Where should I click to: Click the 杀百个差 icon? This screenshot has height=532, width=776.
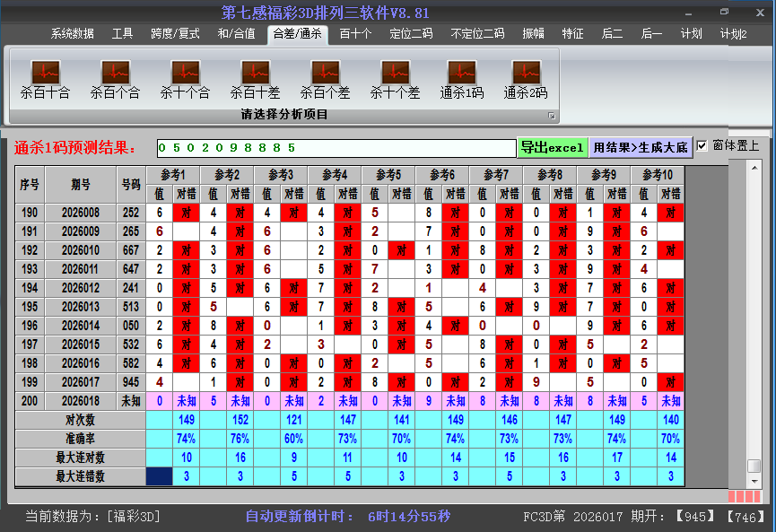point(325,78)
